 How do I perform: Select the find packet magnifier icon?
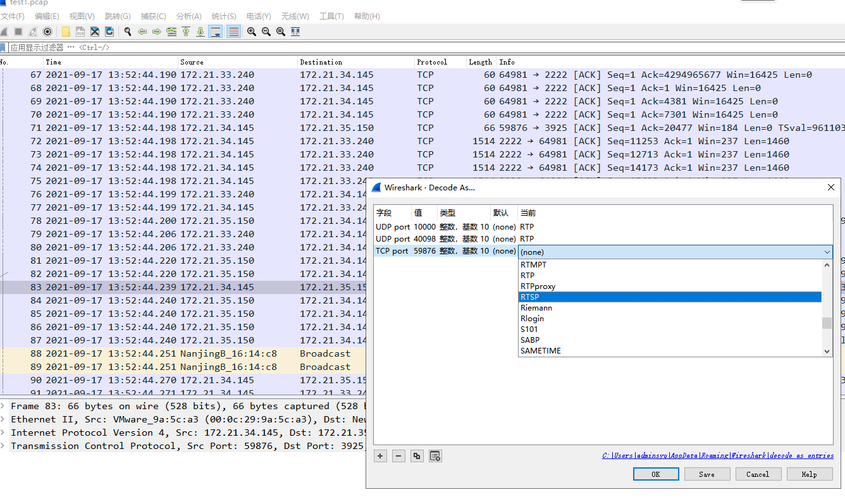click(x=128, y=32)
